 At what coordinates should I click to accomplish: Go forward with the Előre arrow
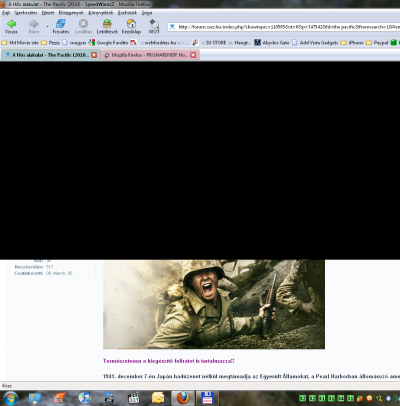click(34, 26)
